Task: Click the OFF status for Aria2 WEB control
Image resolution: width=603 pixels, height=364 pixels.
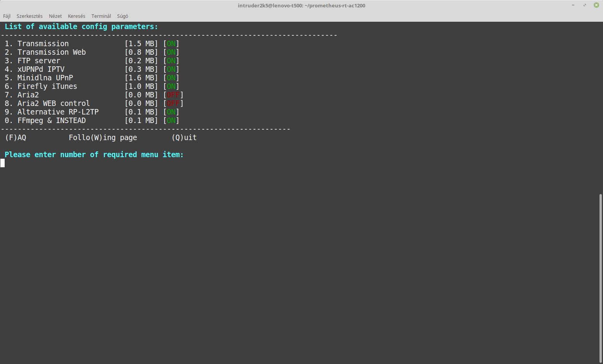Action: (173, 103)
